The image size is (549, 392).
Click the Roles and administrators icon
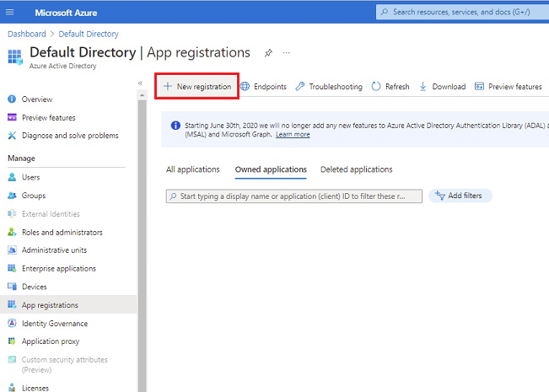[x=12, y=232]
